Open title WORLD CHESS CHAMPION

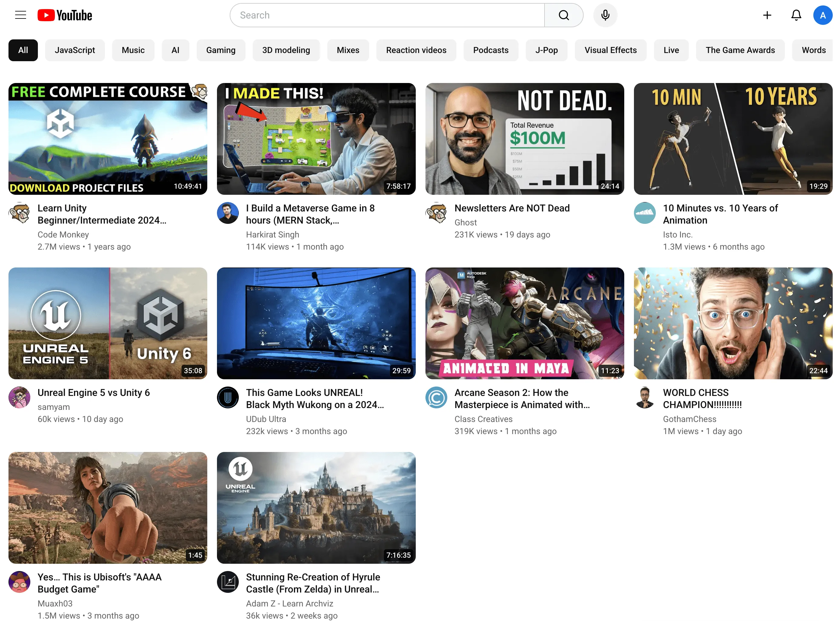tap(702, 399)
